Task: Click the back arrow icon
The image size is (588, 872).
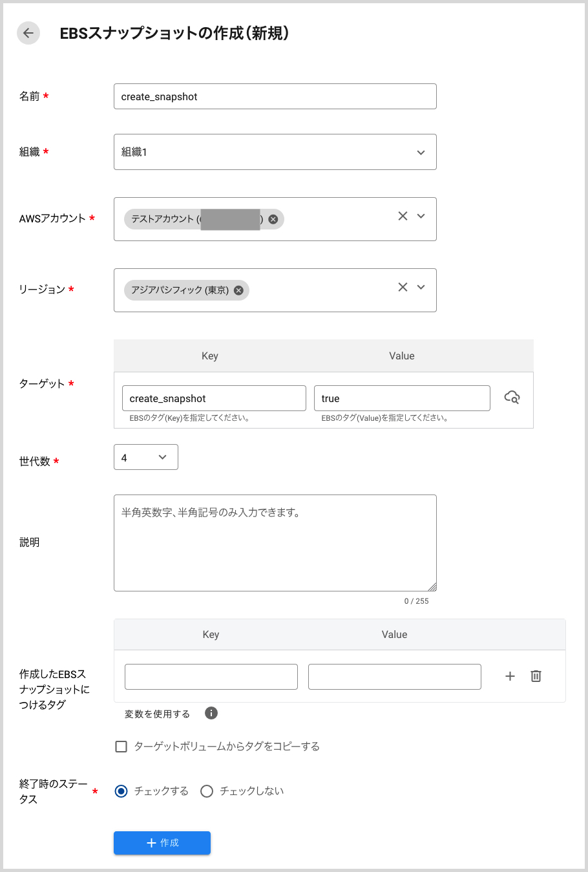Action: point(28,33)
